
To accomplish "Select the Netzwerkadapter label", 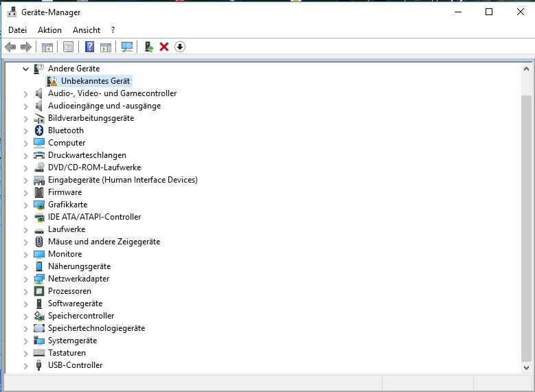I will tap(79, 279).
